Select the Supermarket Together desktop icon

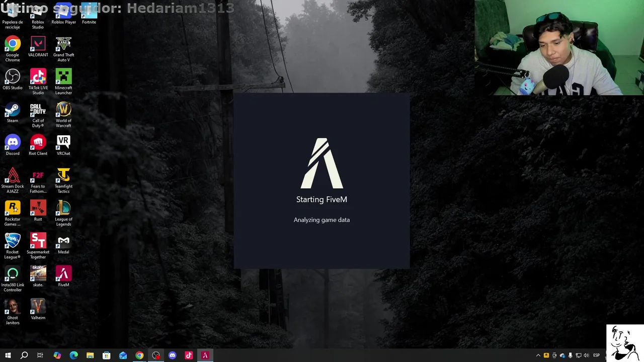(x=38, y=246)
